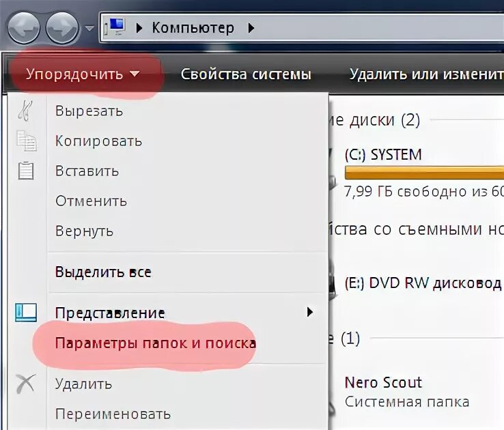Click Удалить или изменить toolbar button
The image size is (504, 430).
click(427, 74)
